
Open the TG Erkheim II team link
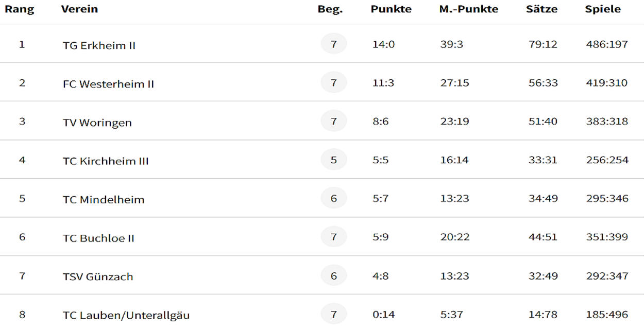pyautogui.click(x=99, y=45)
